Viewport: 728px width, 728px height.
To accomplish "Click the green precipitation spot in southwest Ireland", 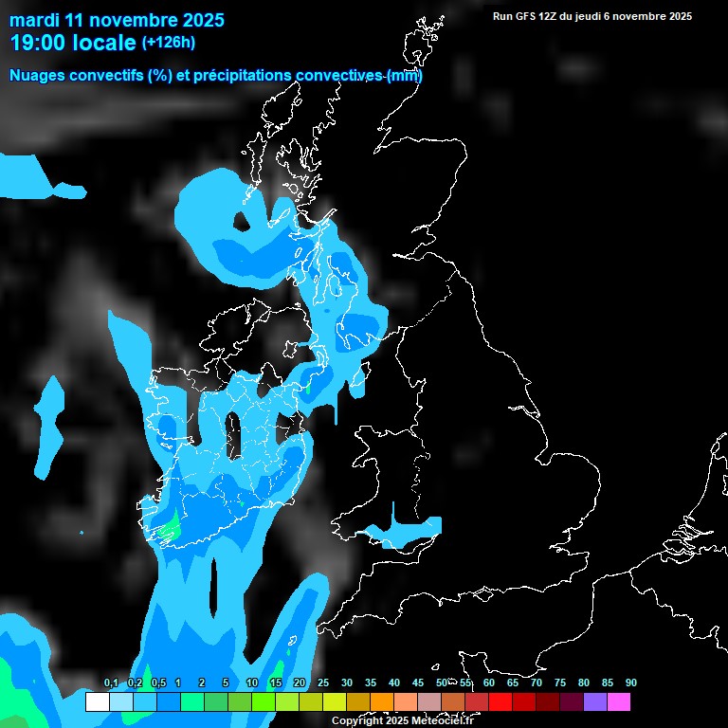I will (170, 528).
